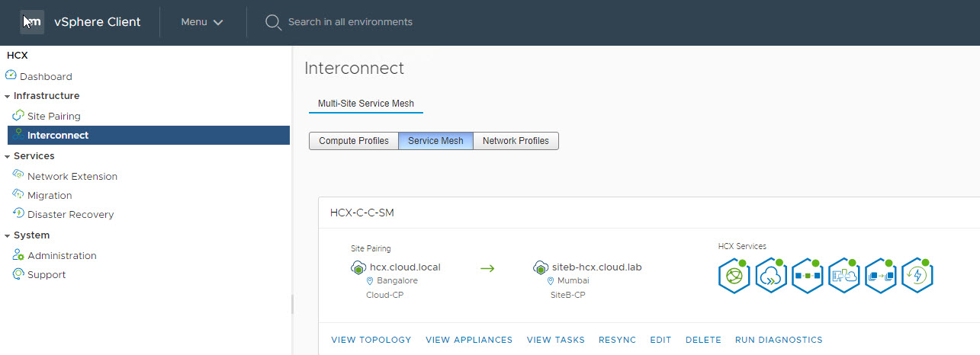Select the Multi-Site Service Mesh tab
Viewport: 980px width, 355px height.
[x=366, y=104]
